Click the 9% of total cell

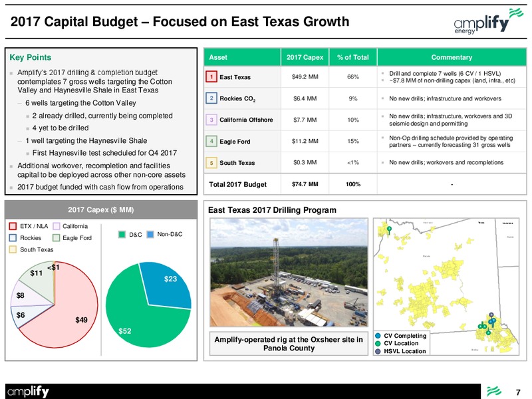tap(353, 98)
